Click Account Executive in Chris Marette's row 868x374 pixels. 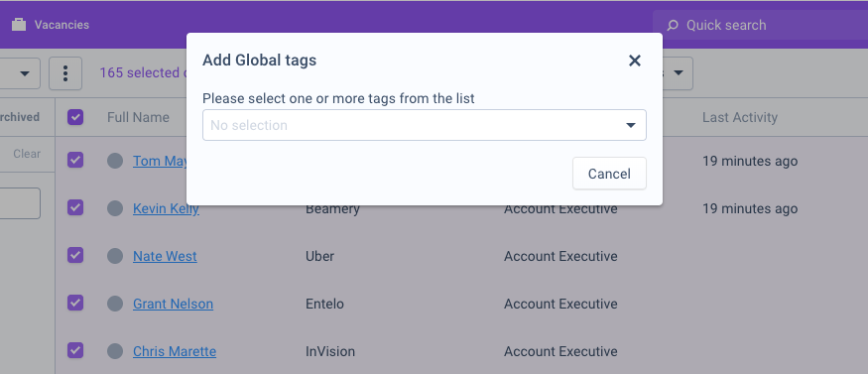tap(560, 352)
